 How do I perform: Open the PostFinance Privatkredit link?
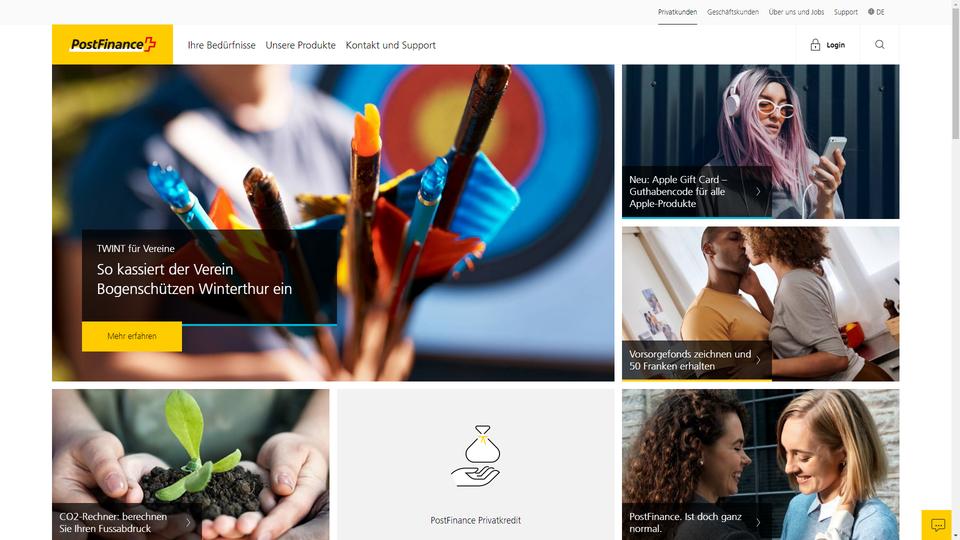[476, 520]
